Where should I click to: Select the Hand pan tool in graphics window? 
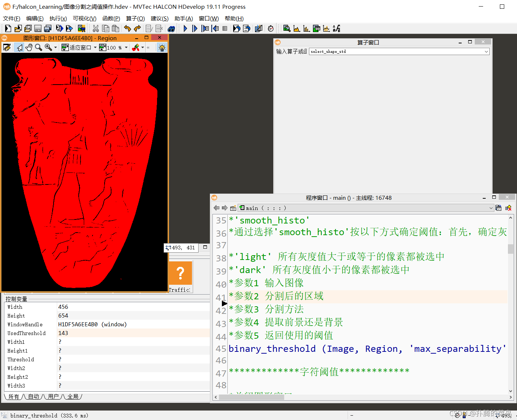(x=29, y=47)
